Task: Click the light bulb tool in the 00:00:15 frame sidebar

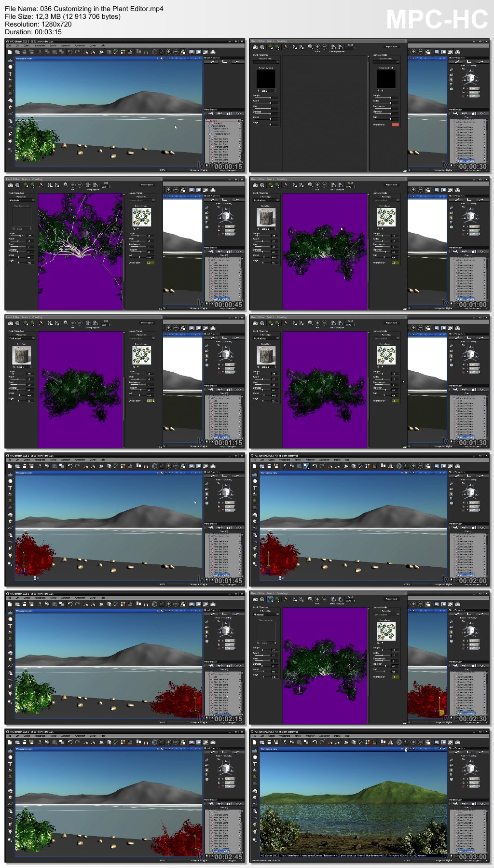Action: pyautogui.click(x=10, y=141)
